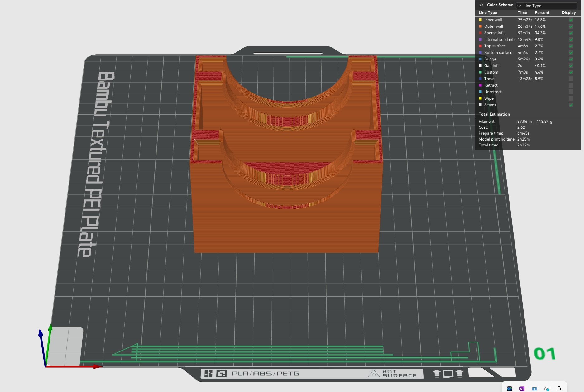Enable Travel moves display checkbox
This screenshot has height=392, width=584.
tap(571, 79)
